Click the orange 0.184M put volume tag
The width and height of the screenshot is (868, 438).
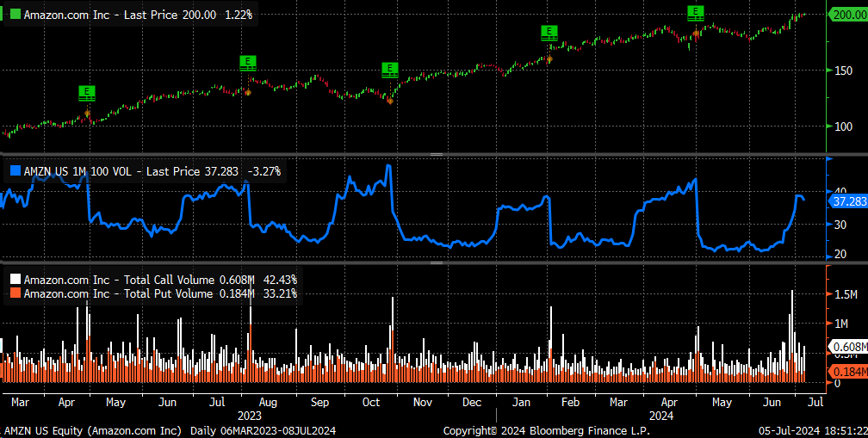click(850, 373)
